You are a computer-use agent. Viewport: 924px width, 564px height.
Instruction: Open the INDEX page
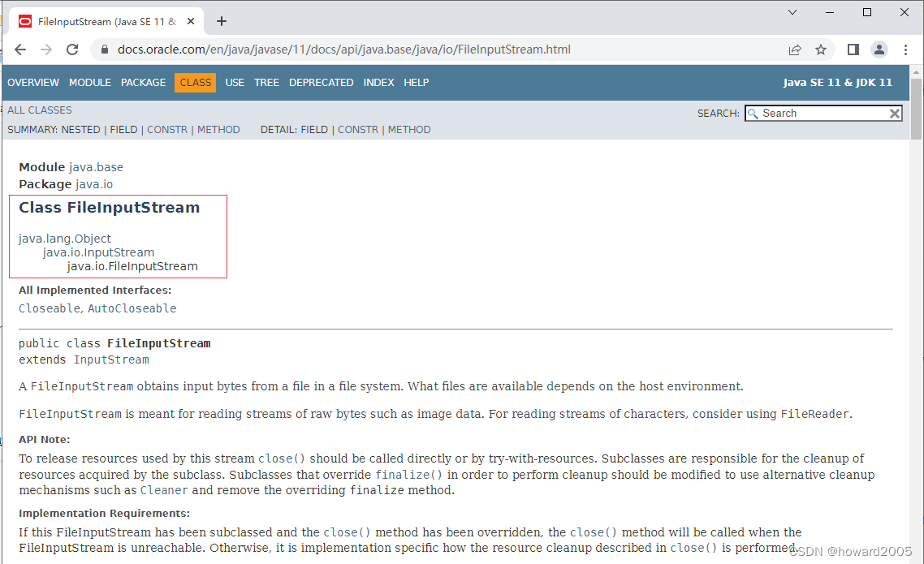378,83
